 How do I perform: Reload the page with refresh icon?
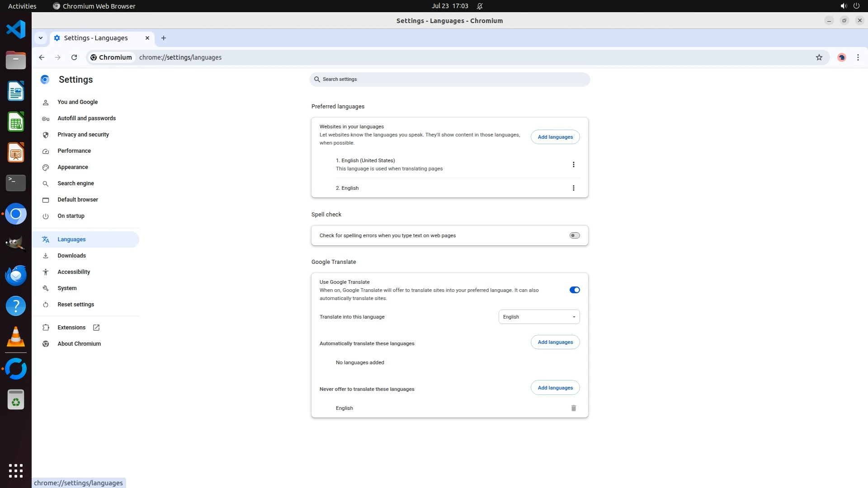(74, 57)
